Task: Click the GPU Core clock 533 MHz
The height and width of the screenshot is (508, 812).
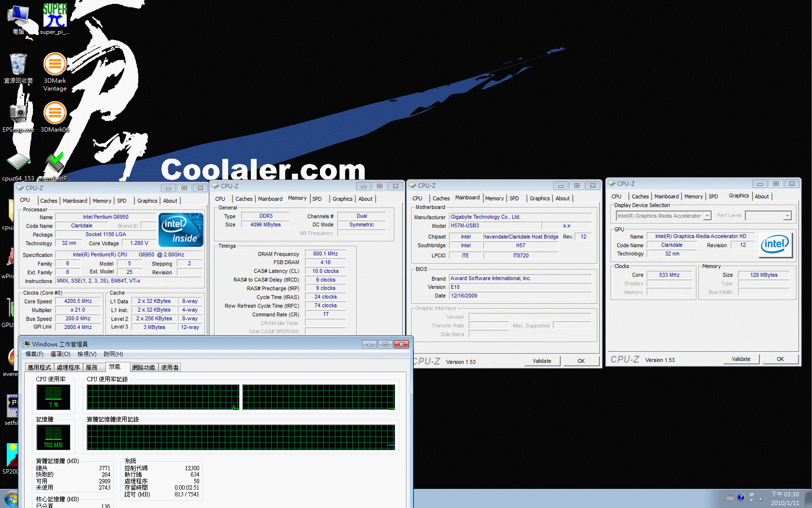Action: tap(669, 275)
